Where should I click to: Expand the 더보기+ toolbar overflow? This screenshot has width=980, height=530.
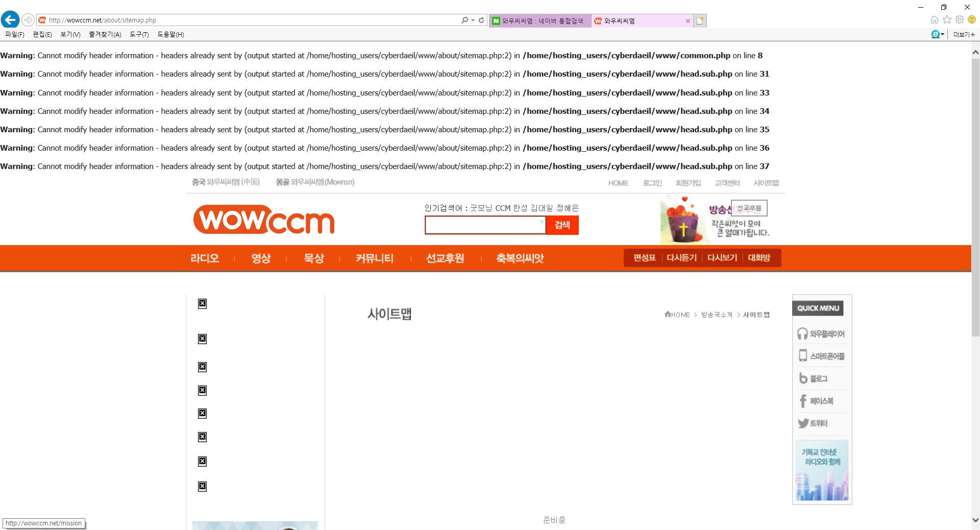click(964, 35)
